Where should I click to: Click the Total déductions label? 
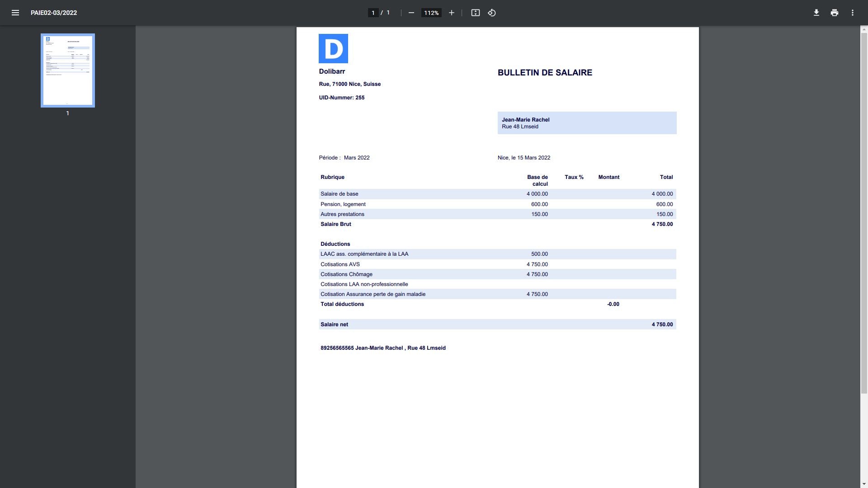(x=342, y=304)
